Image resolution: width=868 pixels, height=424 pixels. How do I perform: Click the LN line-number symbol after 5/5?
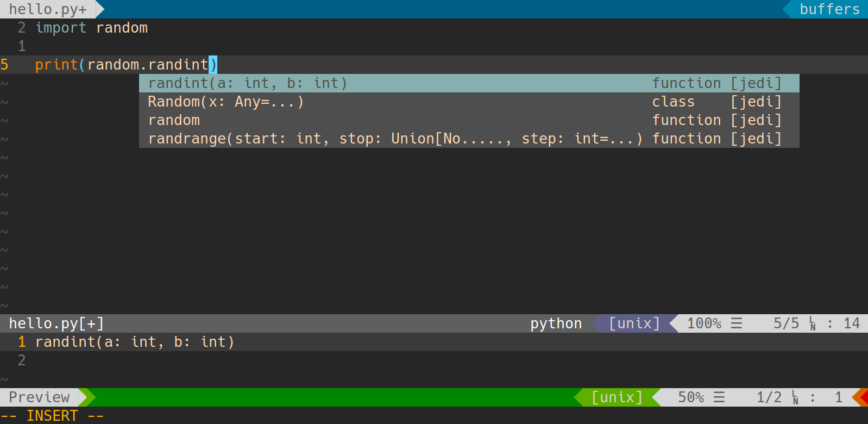pos(813,323)
